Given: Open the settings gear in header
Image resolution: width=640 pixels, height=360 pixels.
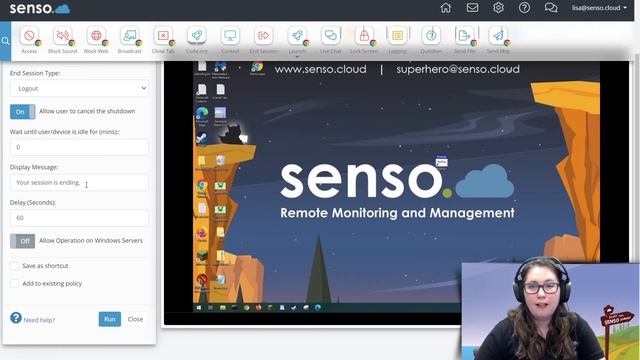Looking at the screenshot, I should [x=498, y=8].
